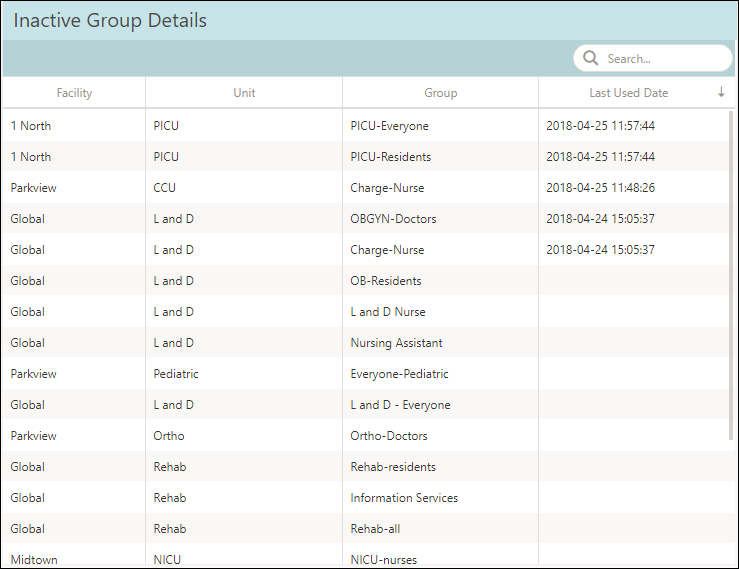
Task: Click Global in the Rehab-all row
Action: pos(27,529)
